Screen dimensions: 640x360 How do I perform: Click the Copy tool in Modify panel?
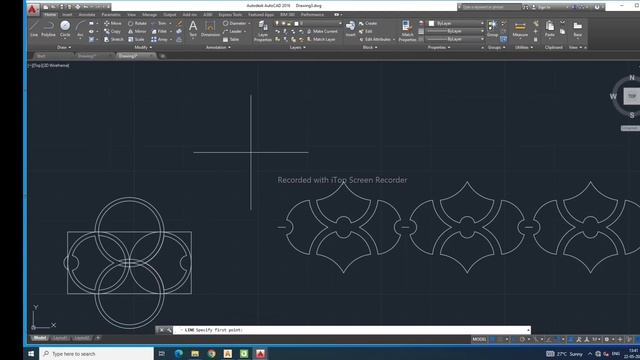[112, 31]
